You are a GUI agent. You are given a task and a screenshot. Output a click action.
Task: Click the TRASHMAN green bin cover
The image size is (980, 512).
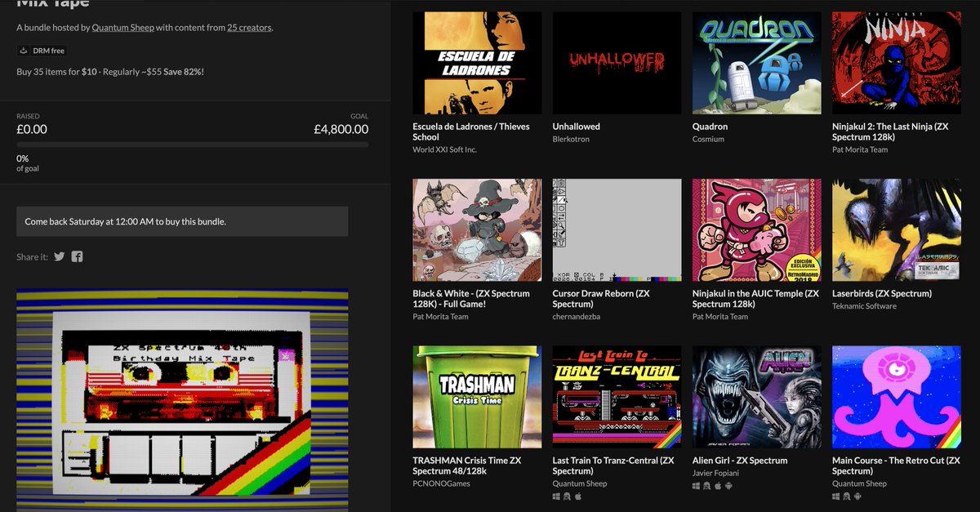pyautogui.click(x=477, y=397)
